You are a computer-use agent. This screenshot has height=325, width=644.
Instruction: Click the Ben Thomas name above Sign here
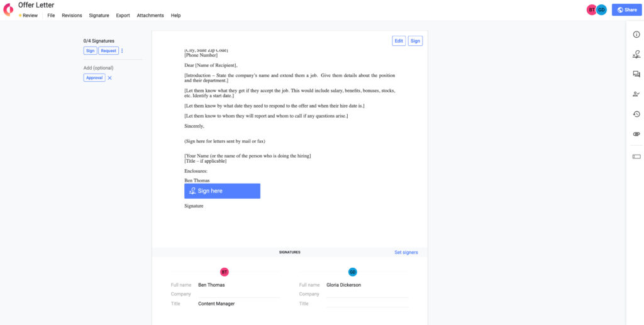[x=197, y=180]
